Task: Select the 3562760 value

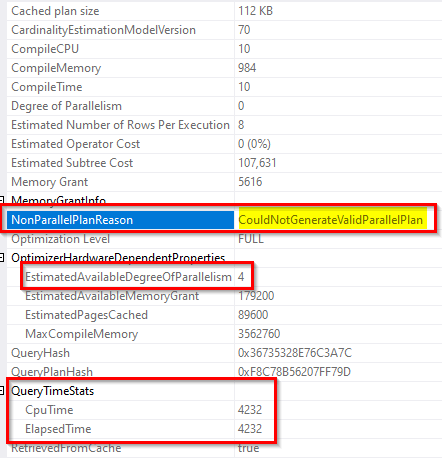Action: point(259,334)
